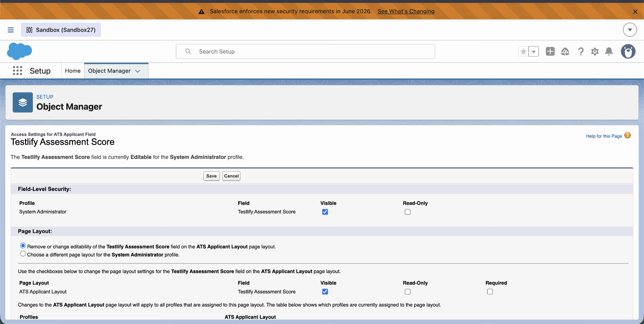Screen dimensions: 644x324
Task: Click the Object Manager layers icon
Action: tap(23, 102)
